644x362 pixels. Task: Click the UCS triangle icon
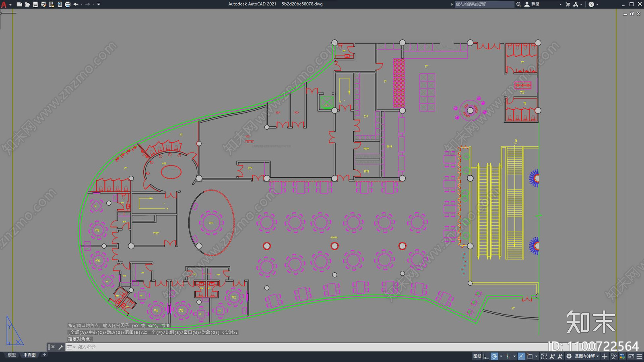pos(14,331)
